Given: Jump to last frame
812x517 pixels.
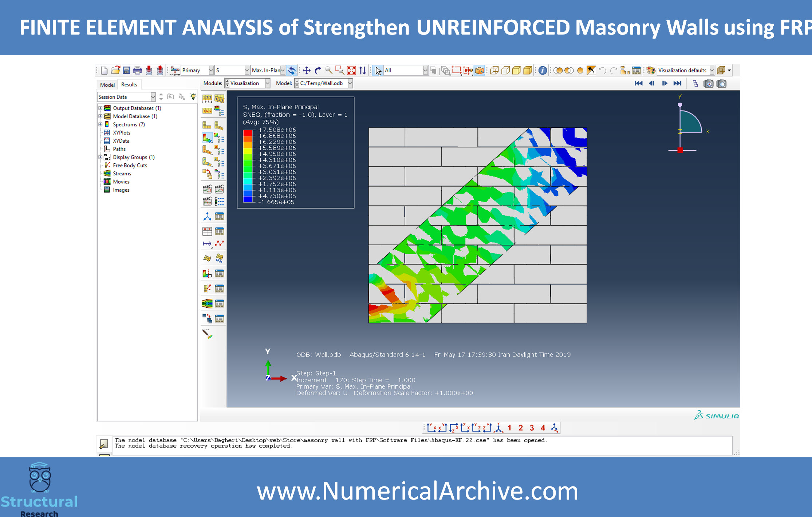Looking at the screenshot, I should pos(677,83).
